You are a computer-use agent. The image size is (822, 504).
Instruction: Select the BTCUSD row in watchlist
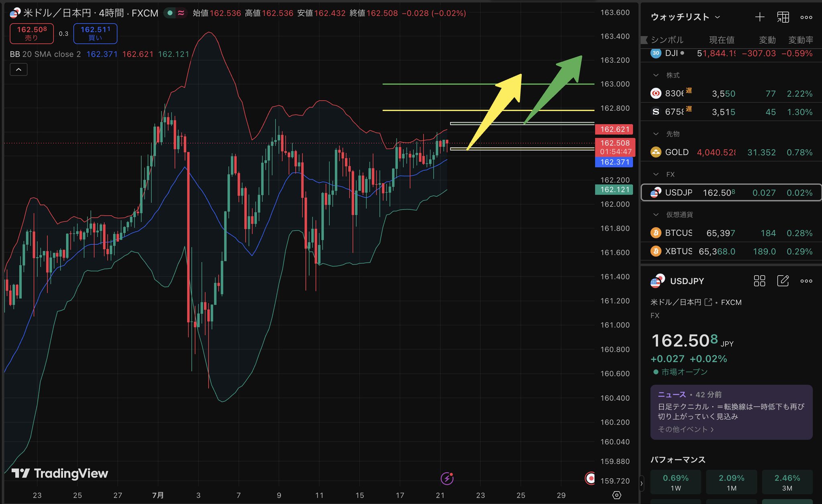coord(731,233)
